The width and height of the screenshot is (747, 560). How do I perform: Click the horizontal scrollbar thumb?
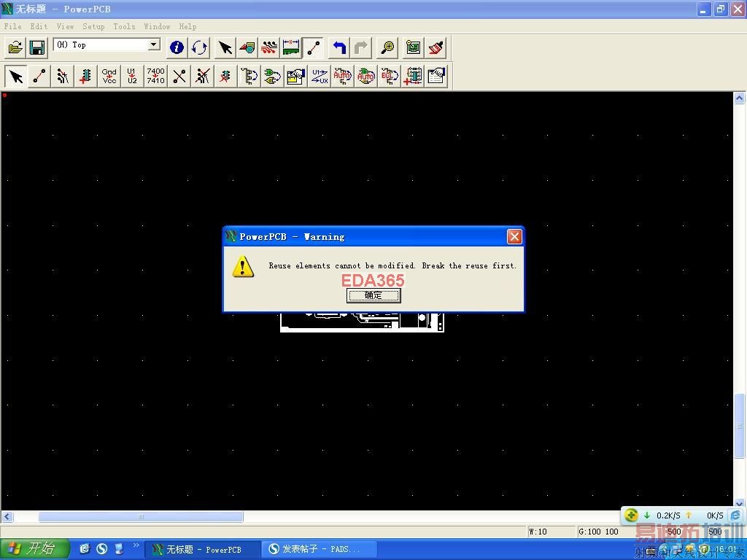tap(141, 517)
